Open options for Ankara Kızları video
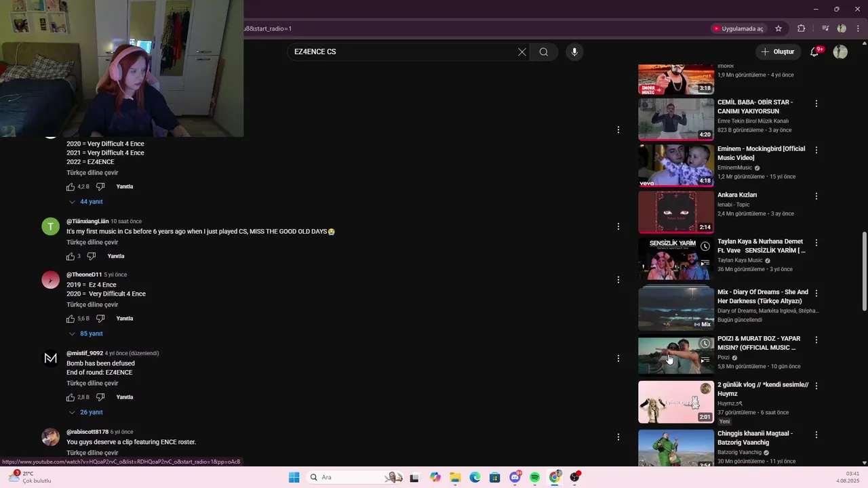The height and width of the screenshot is (488, 868). tap(816, 197)
